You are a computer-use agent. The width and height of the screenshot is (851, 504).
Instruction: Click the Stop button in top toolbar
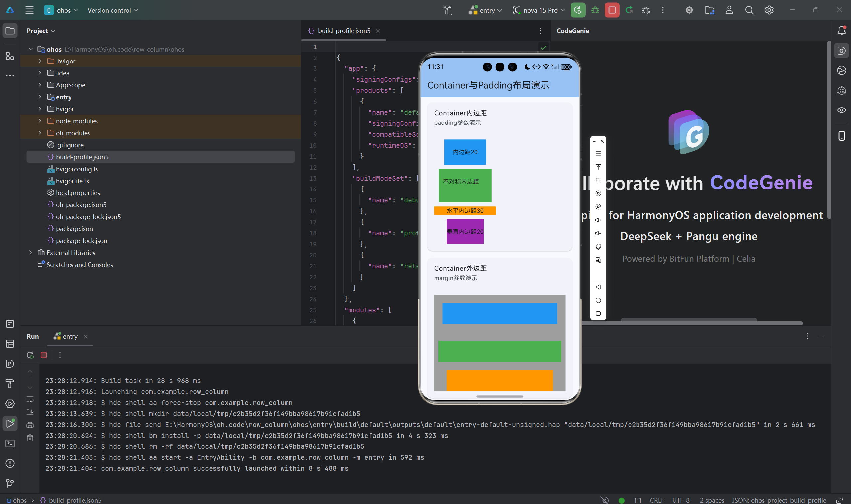click(x=612, y=10)
